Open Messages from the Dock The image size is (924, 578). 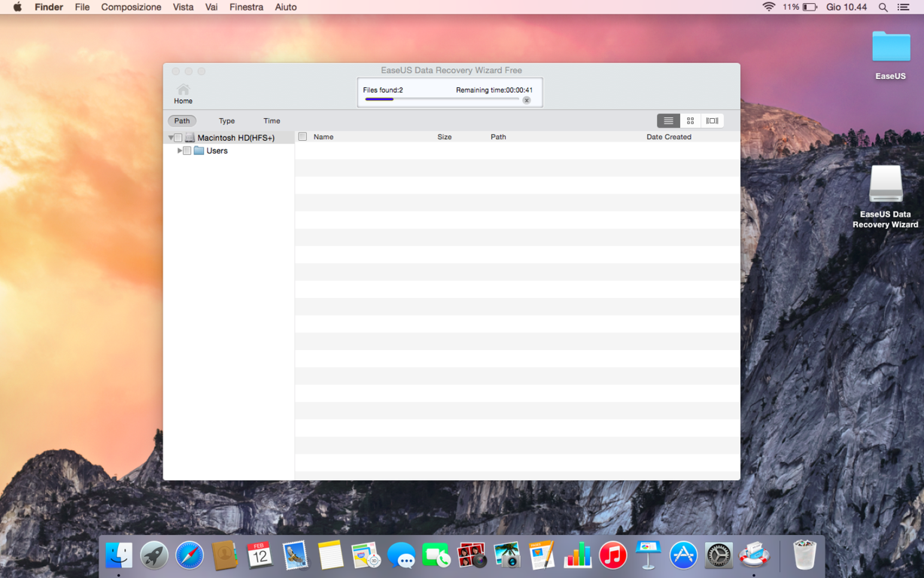[401, 555]
